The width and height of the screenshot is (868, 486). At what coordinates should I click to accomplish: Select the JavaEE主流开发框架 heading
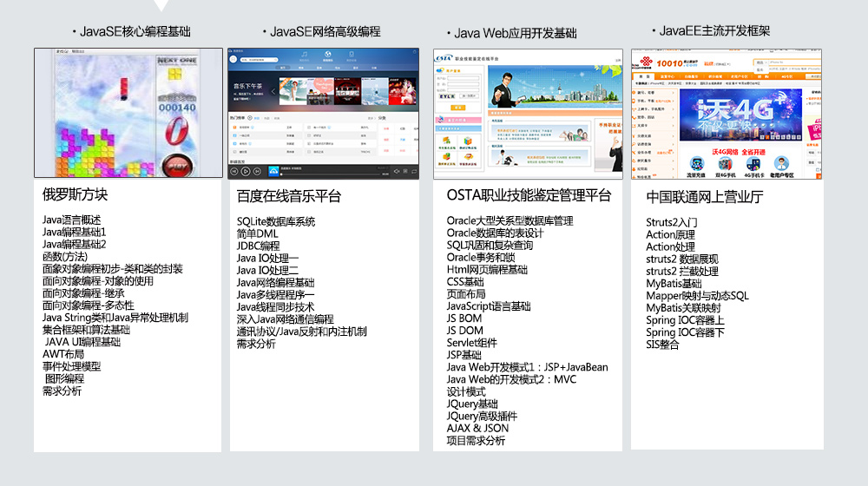tap(714, 31)
